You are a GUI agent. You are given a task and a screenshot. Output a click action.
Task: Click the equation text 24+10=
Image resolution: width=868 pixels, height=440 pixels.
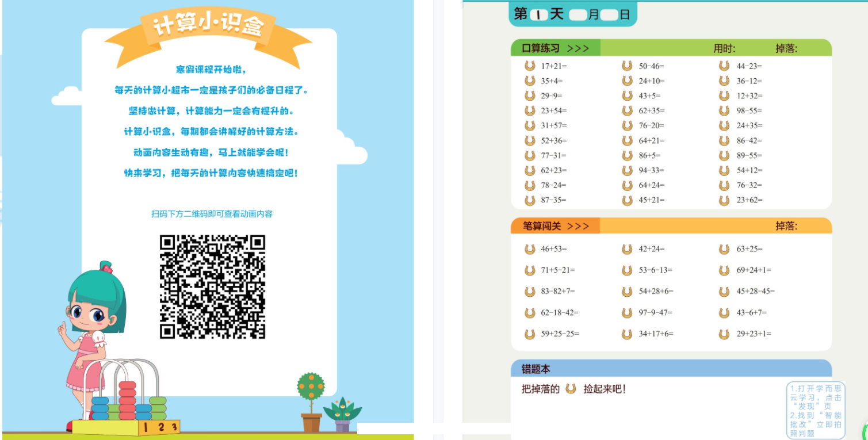tap(652, 81)
